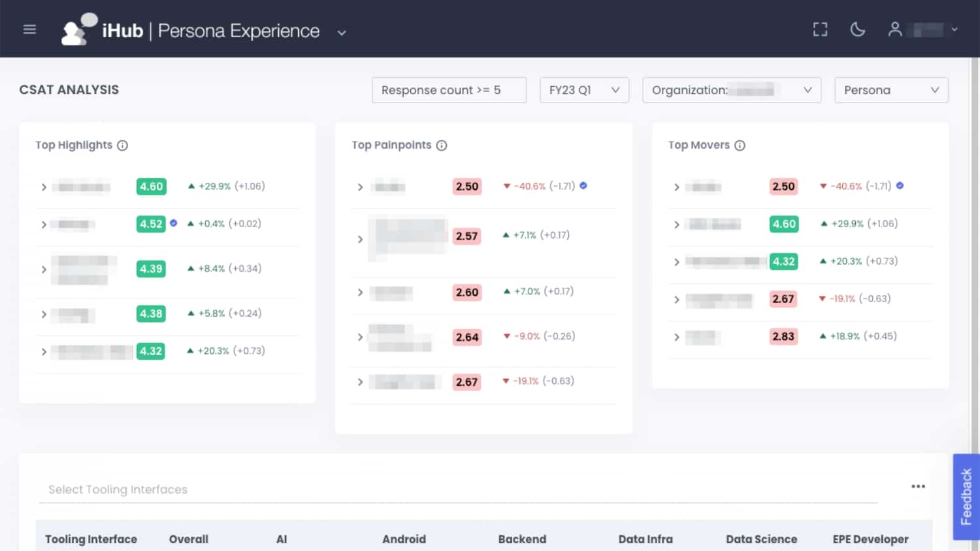Show info for Top Highlights

pyautogui.click(x=122, y=146)
